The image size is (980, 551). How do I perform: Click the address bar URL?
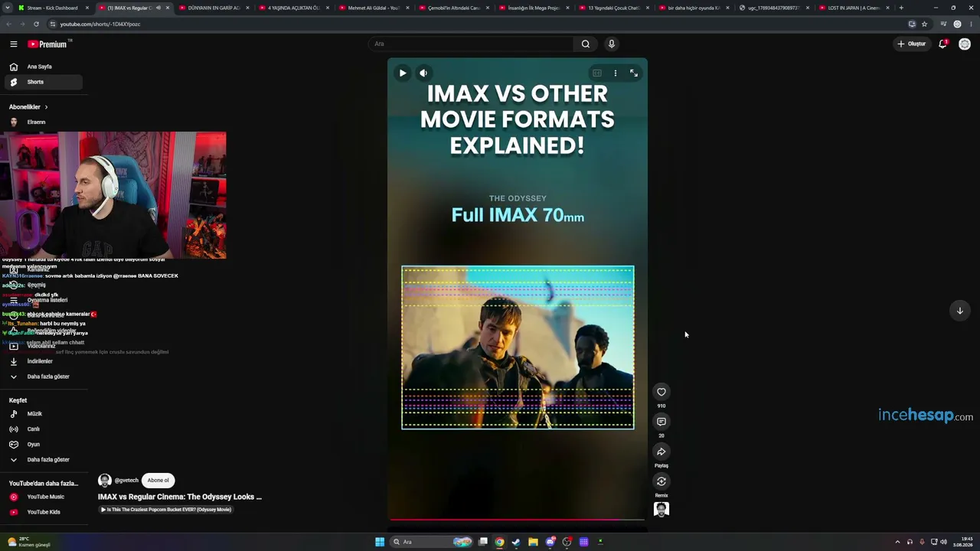click(x=100, y=24)
